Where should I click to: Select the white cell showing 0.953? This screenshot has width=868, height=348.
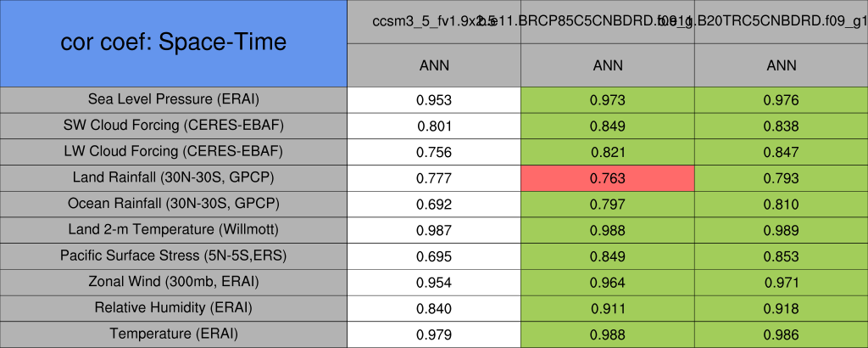tap(434, 100)
